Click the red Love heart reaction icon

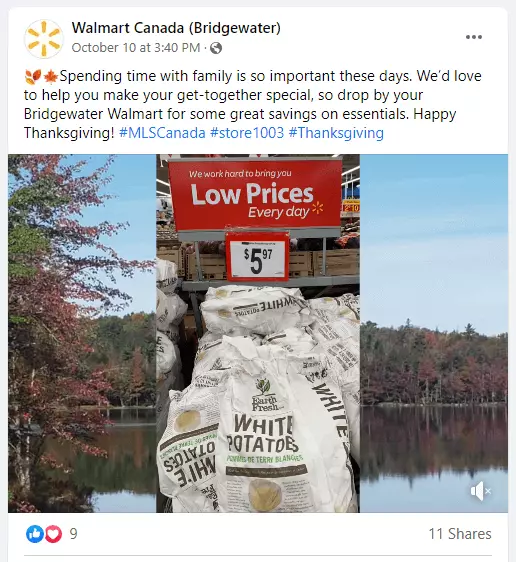pyautogui.click(x=53, y=534)
